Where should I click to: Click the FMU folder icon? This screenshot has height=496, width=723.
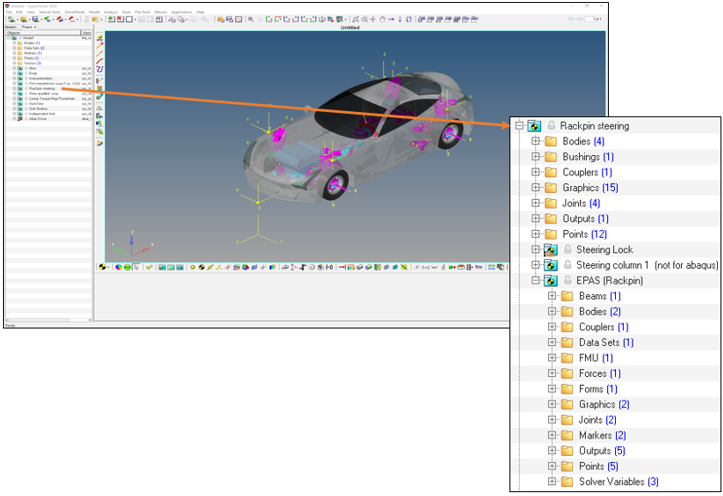567,358
